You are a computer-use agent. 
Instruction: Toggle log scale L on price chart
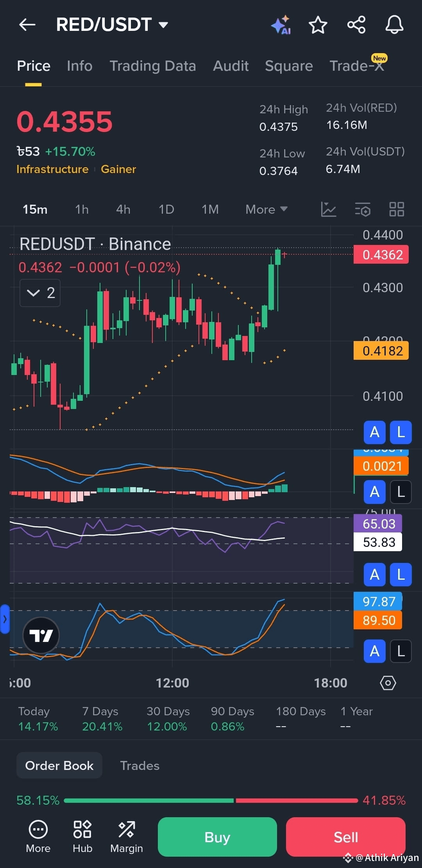point(401,432)
